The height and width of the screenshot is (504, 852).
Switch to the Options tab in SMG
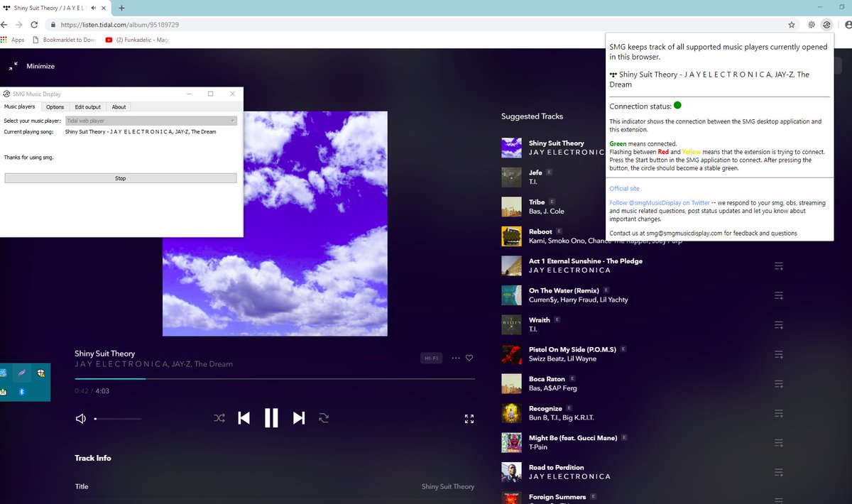click(55, 106)
